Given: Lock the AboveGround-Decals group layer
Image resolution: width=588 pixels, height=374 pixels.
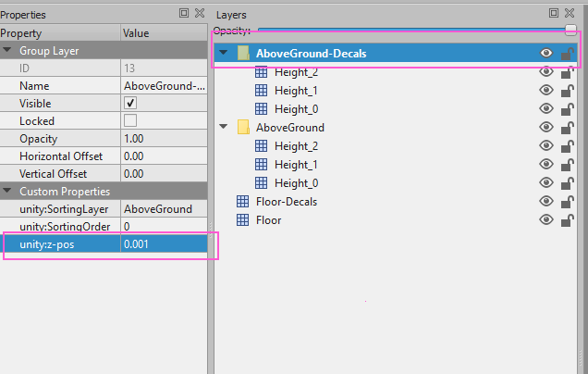Looking at the screenshot, I should coord(568,54).
